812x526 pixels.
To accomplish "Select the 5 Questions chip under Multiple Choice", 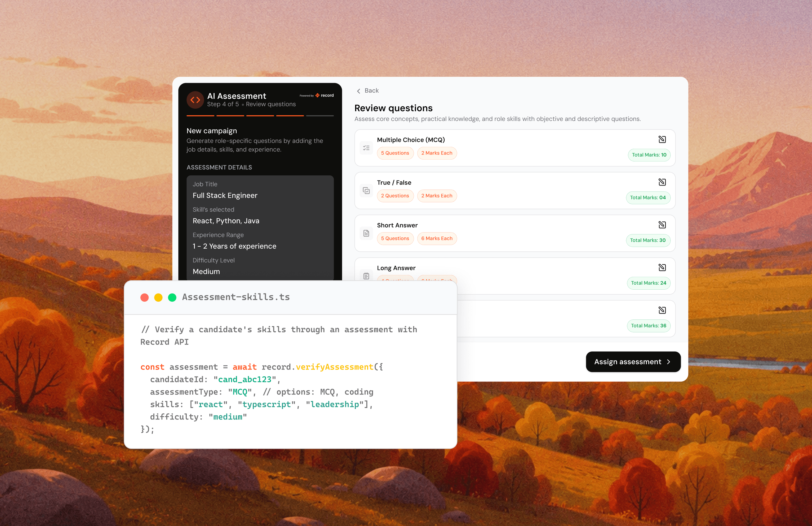I will pos(395,153).
